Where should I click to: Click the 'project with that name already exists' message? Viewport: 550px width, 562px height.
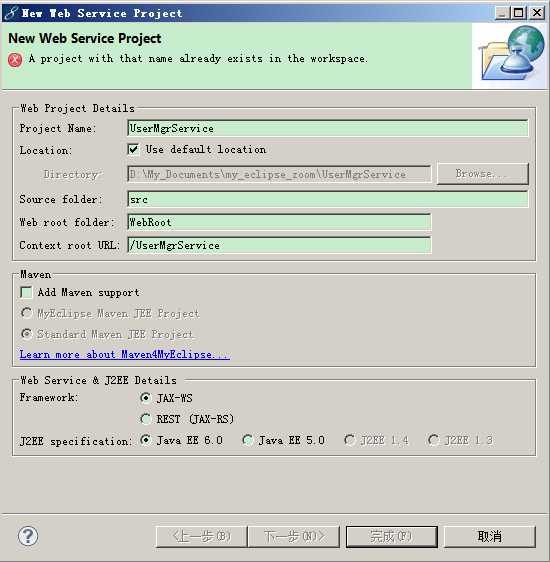pyautogui.click(x=198, y=58)
